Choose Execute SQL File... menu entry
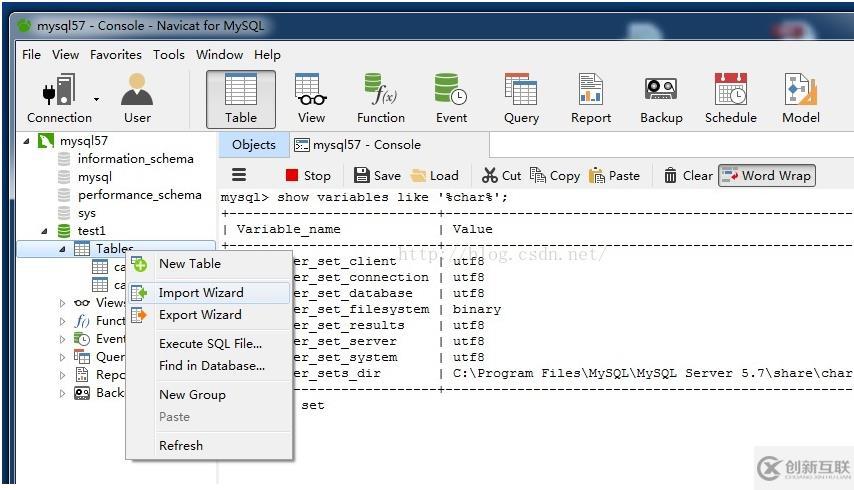This screenshot has width=854, height=490. (x=210, y=344)
